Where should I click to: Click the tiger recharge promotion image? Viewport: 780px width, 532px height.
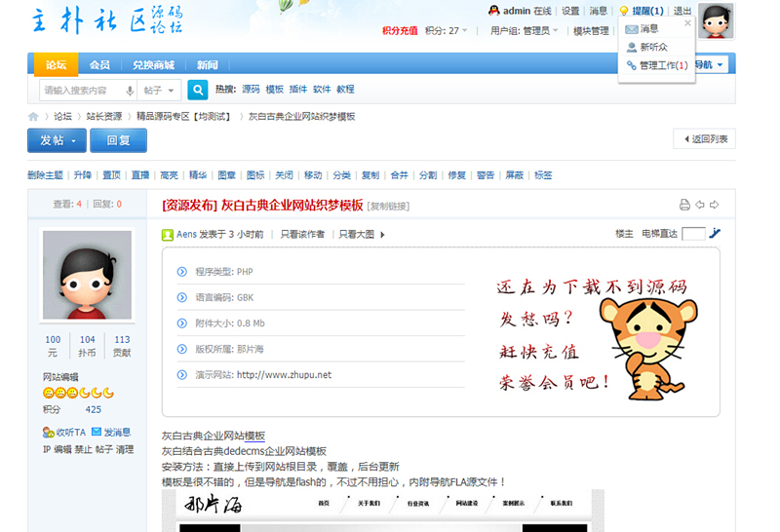point(596,339)
